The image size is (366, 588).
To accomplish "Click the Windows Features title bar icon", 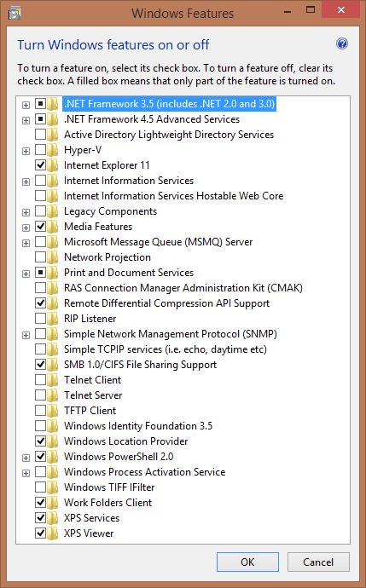I will 15,13.
